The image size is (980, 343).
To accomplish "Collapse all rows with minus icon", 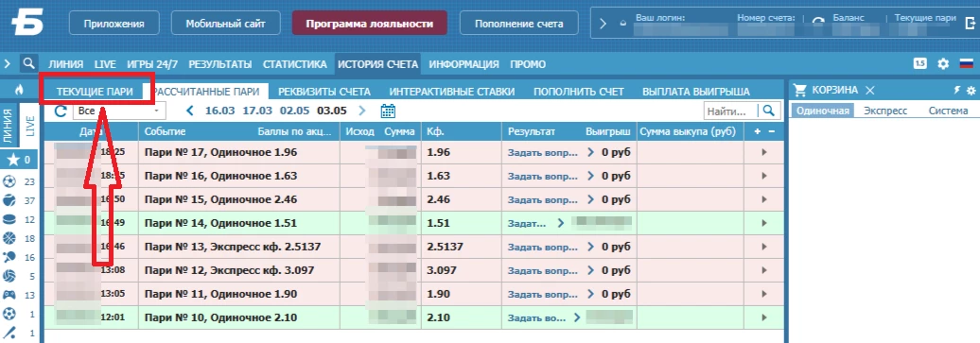I will pos(771,132).
